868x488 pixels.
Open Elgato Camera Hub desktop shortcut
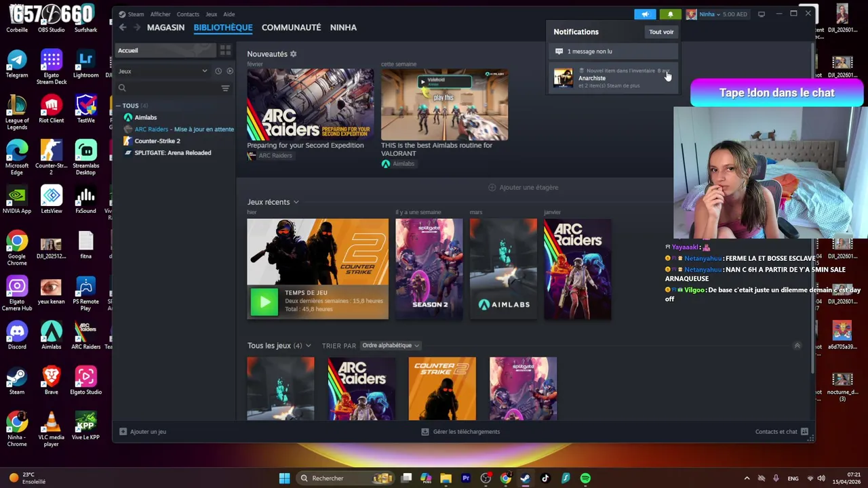(17, 294)
